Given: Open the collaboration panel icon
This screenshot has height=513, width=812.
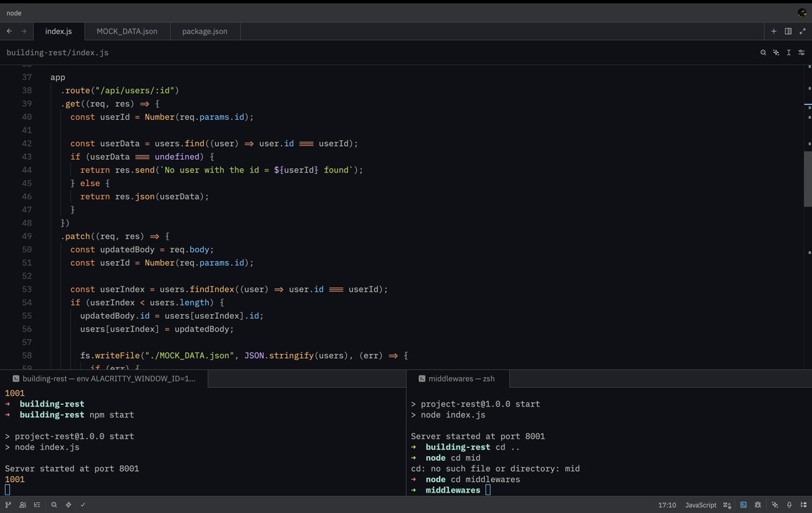Looking at the screenshot, I should [23, 505].
